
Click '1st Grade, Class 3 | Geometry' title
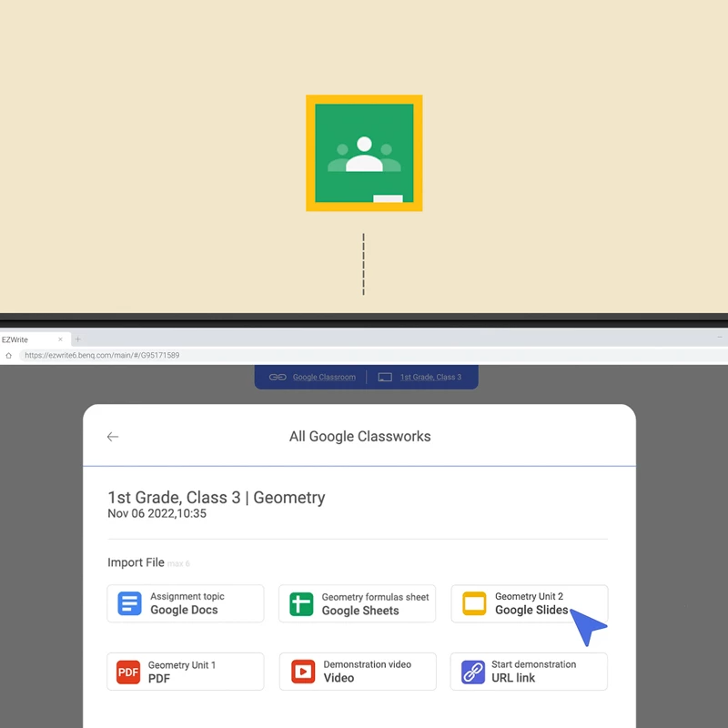217,497
